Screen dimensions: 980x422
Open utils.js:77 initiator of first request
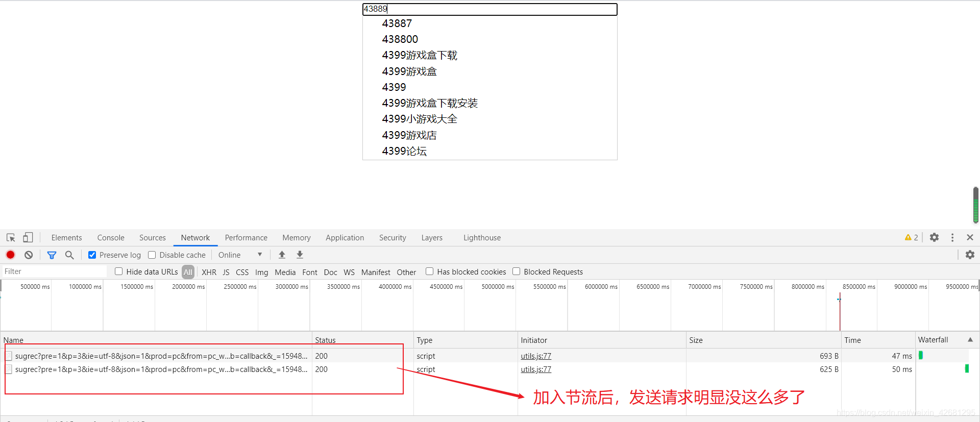[536, 356]
